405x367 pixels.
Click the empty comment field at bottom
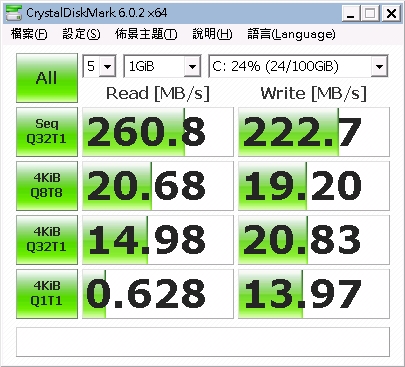point(203,342)
